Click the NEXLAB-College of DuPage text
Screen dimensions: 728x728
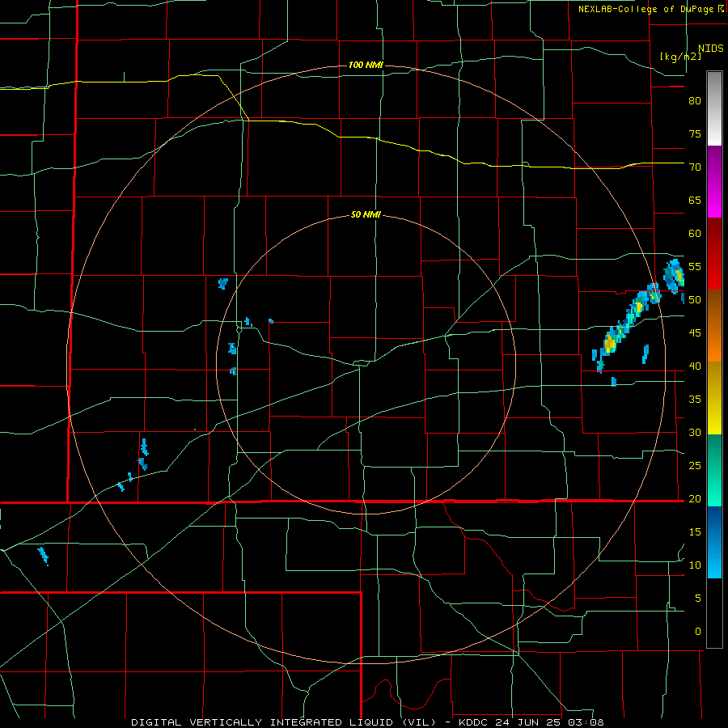647,9
